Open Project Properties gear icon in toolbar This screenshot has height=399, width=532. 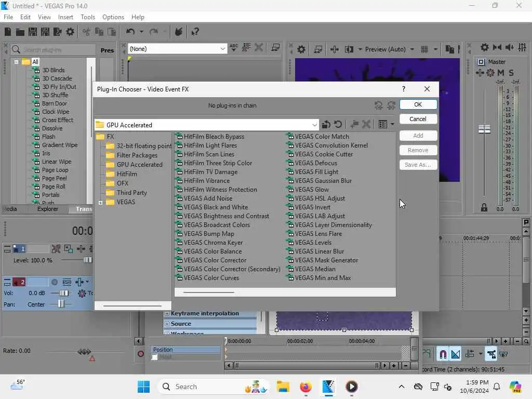coord(70,32)
